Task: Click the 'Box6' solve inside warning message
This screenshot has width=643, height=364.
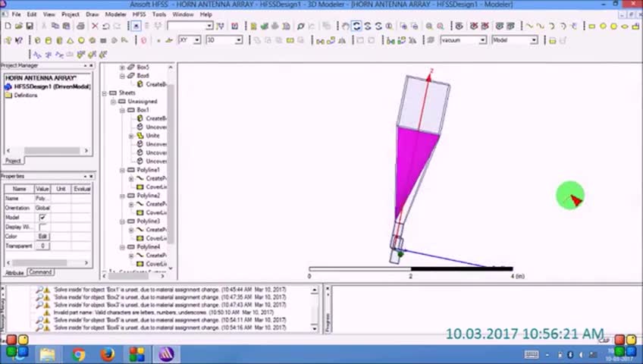Action: pos(170,328)
